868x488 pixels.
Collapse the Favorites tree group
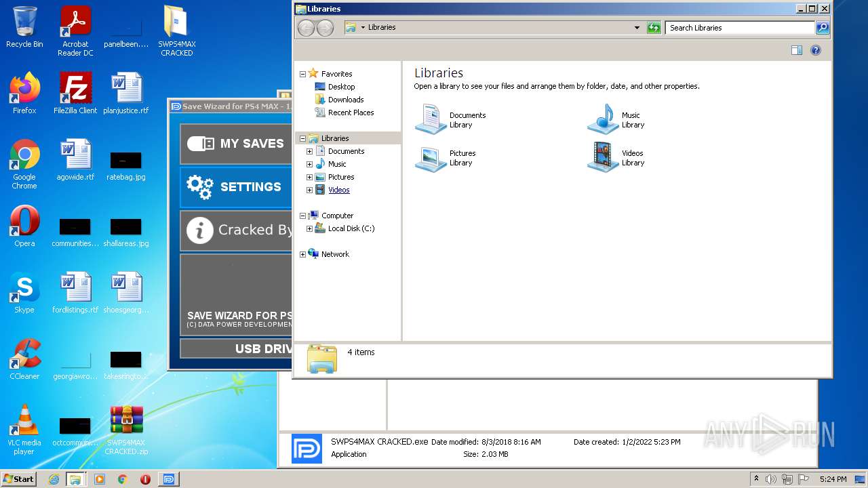(302, 74)
